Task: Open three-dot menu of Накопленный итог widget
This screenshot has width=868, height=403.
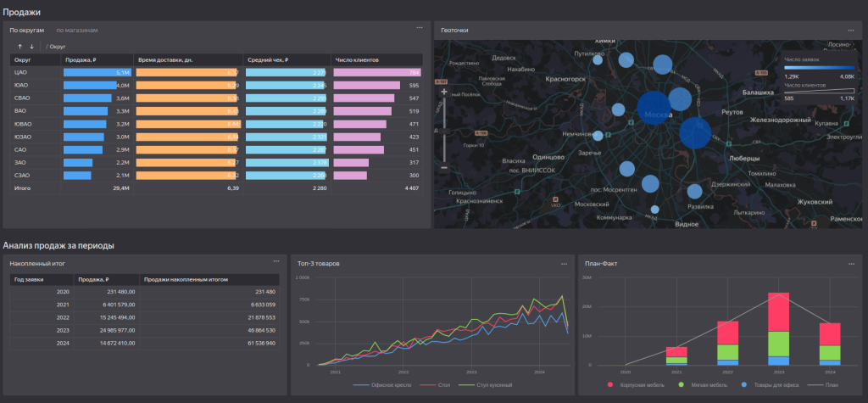Action: click(275, 263)
